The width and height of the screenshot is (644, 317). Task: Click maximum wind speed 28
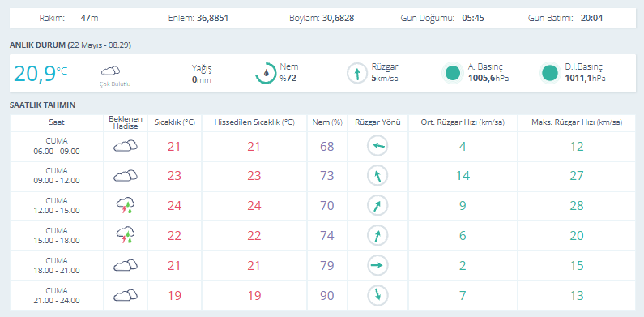pyautogui.click(x=577, y=206)
